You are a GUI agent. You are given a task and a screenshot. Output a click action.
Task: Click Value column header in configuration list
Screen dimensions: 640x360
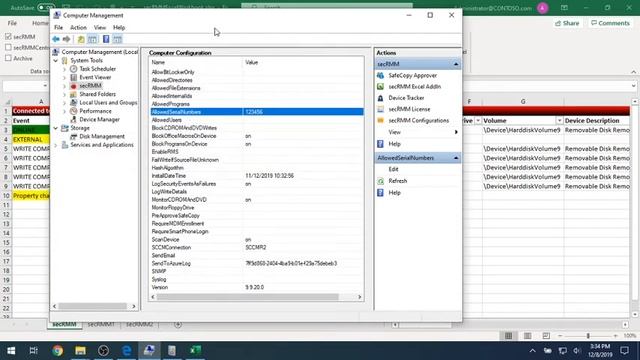point(303,62)
